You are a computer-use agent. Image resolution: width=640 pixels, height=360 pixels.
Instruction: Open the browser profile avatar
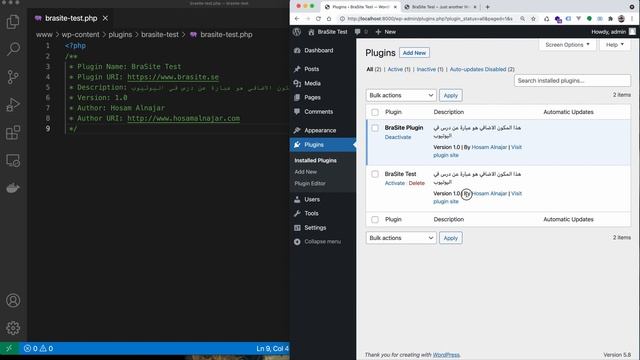pos(621,19)
